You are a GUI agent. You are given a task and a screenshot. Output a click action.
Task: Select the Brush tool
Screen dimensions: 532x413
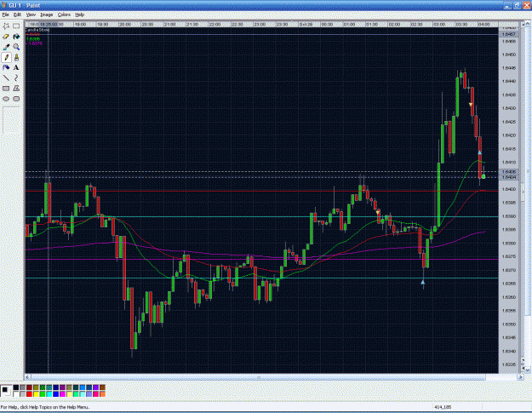click(16, 57)
